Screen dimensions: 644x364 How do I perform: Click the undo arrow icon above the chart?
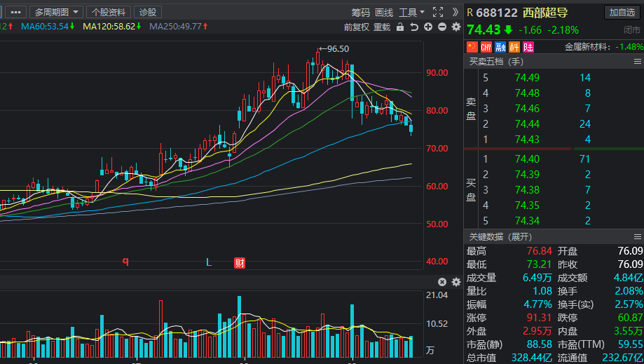click(414, 27)
